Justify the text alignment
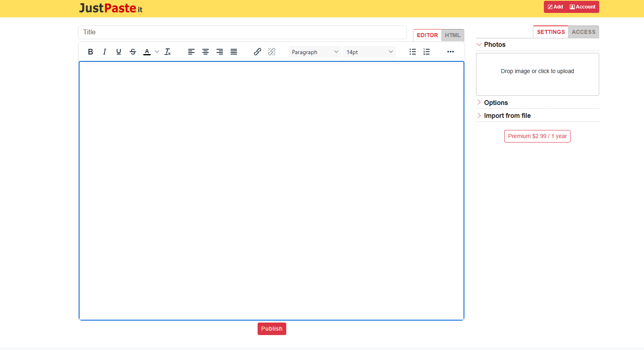 (x=234, y=52)
